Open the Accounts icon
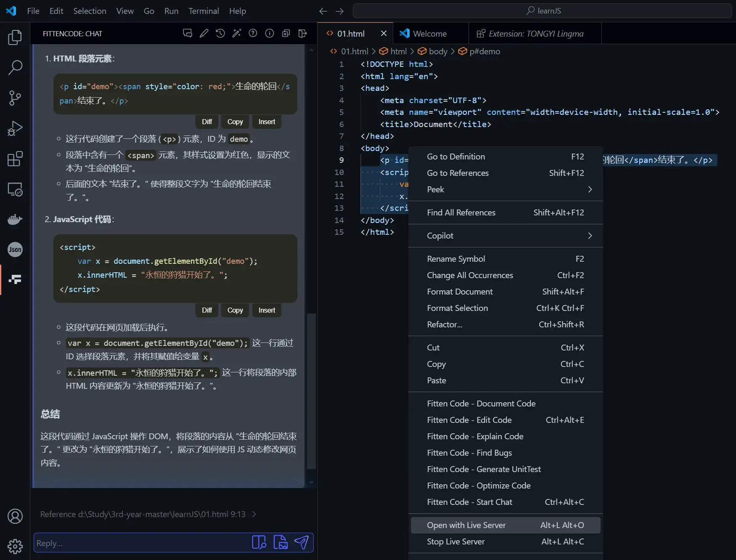This screenshot has height=560, width=736. coord(15,516)
